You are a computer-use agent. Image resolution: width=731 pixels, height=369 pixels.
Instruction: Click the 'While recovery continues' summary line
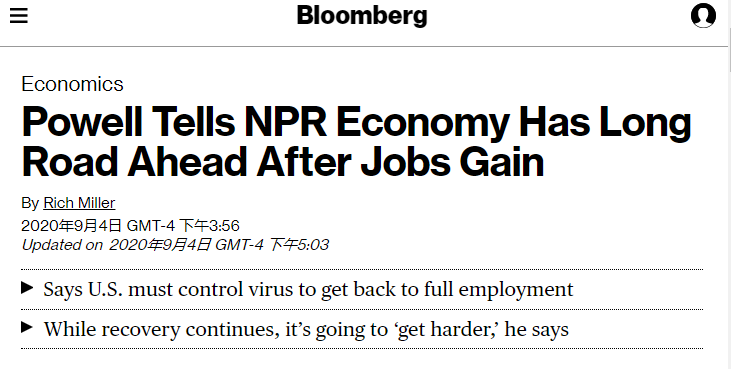pyautogui.click(x=306, y=329)
